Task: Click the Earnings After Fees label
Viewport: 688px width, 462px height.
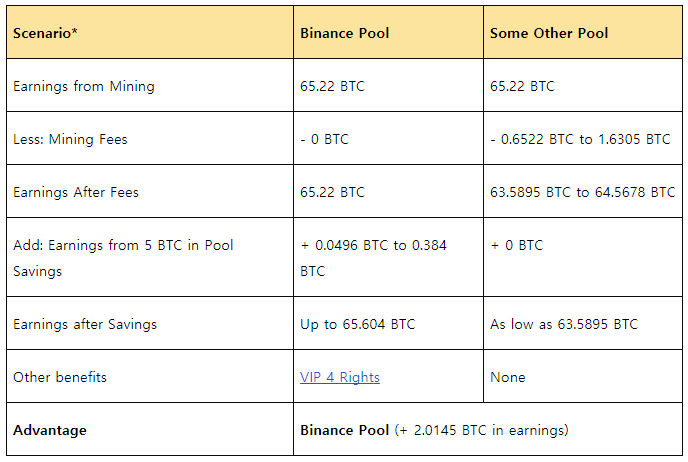Action: [76, 192]
